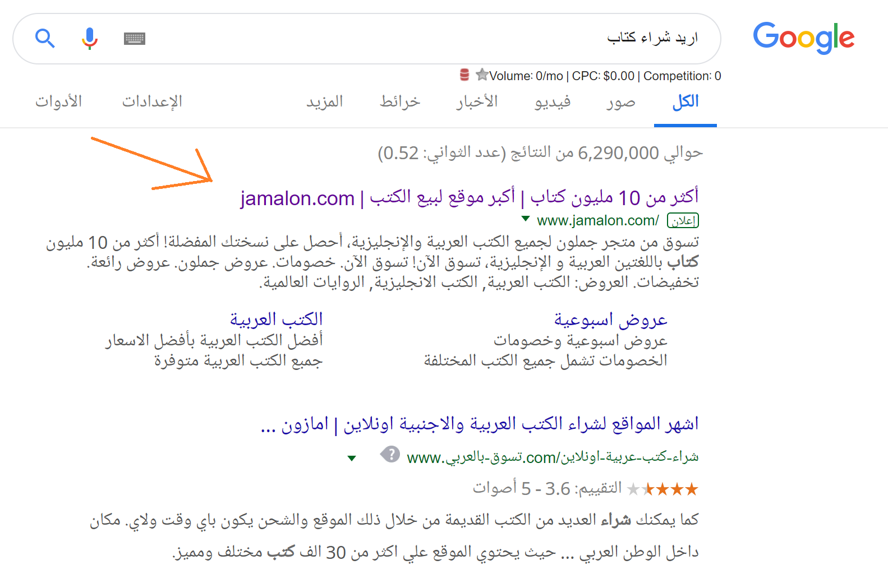Screen dimensions: 888x588
Task: Click the إعلان ad badge
Action: 683,221
